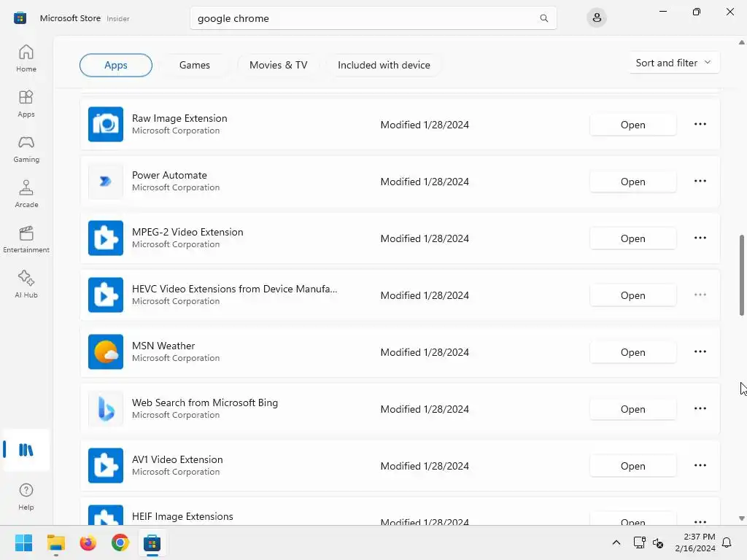Click the scroll down arrow
The height and width of the screenshot is (560, 747).
click(742, 518)
